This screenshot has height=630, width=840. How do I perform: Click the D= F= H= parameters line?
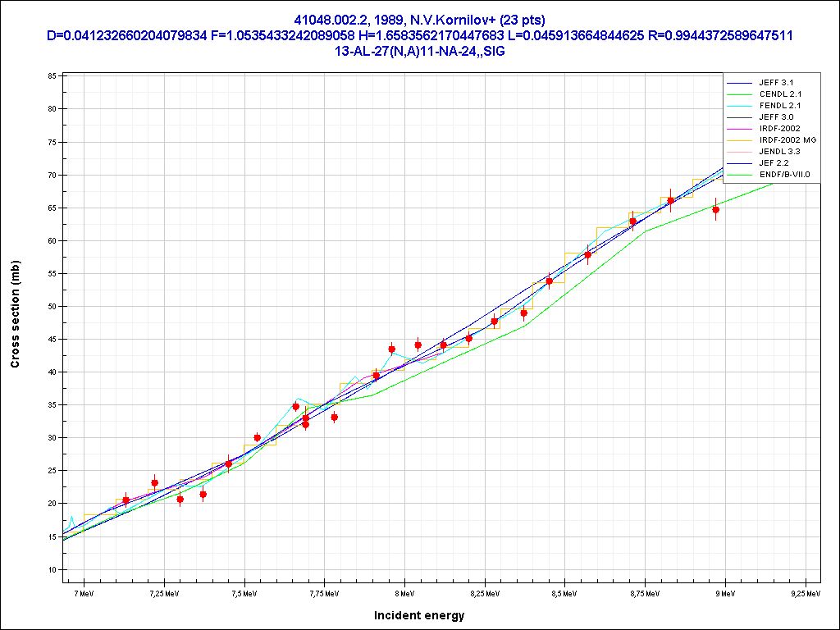click(x=419, y=35)
